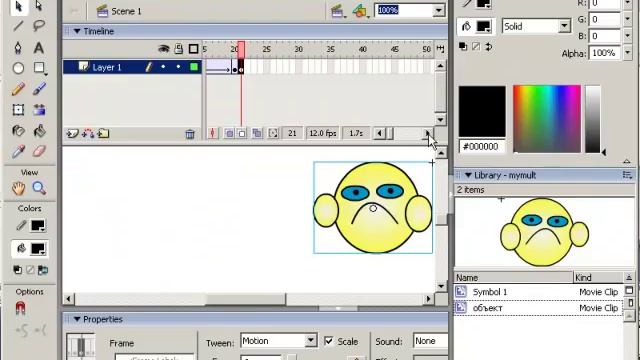Delete layer with the trash icon
The width and height of the screenshot is (640, 360).
[x=190, y=134]
